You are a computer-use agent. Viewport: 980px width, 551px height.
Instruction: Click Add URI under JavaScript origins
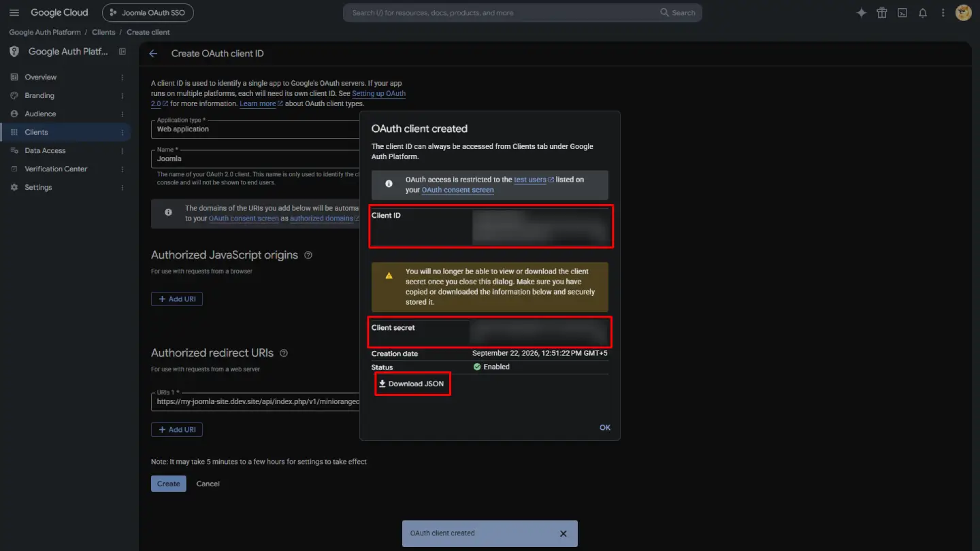[177, 299]
